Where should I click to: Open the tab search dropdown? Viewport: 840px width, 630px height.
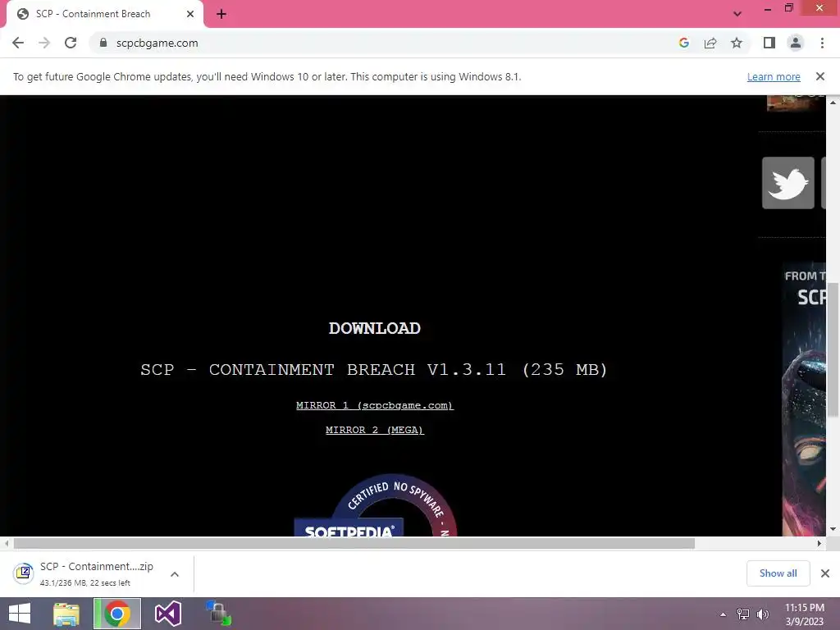(x=737, y=14)
